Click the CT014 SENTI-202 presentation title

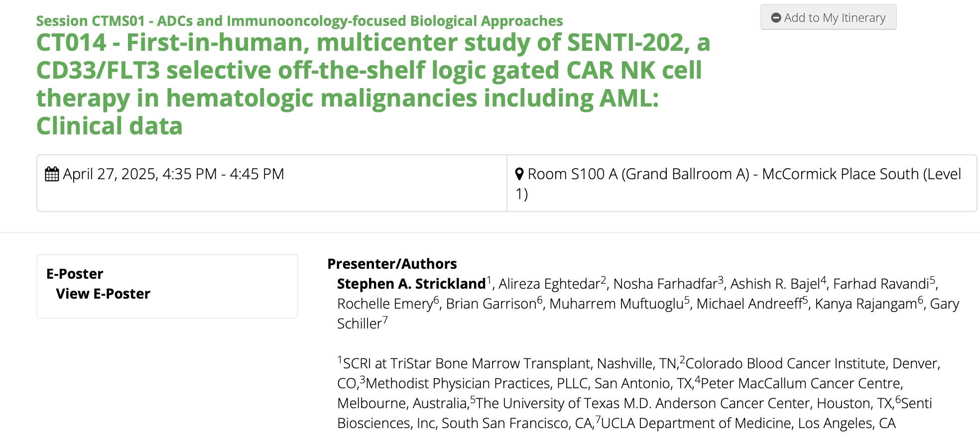click(373, 84)
